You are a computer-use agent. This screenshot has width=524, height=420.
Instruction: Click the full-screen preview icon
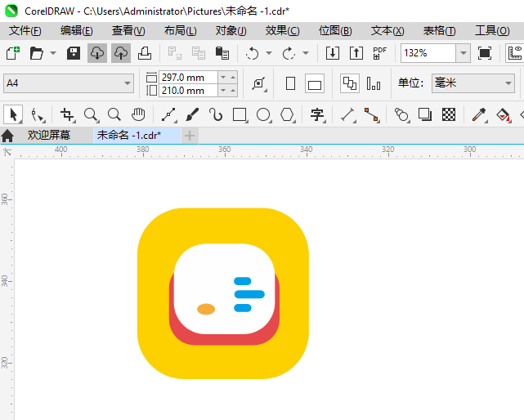click(485, 53)
